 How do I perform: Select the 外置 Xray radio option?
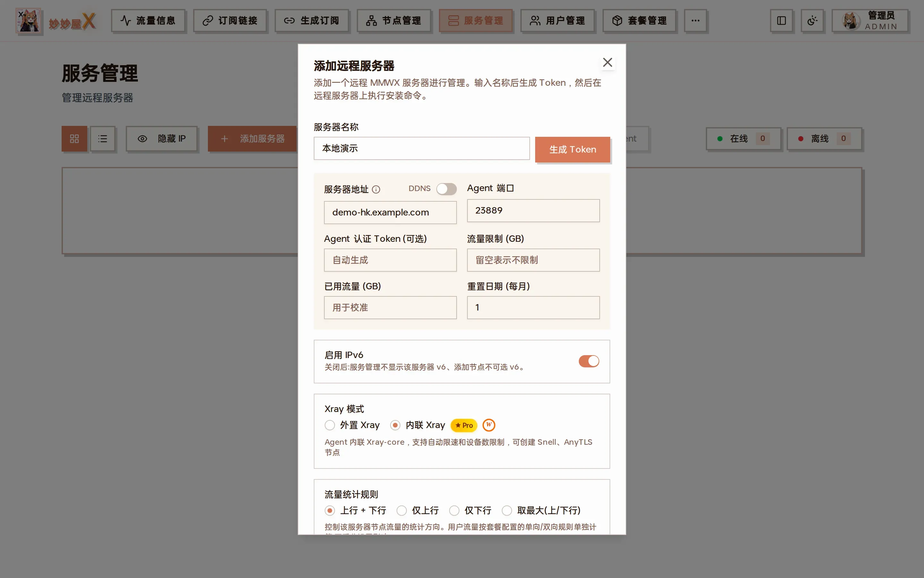click(x=330, y=425)
